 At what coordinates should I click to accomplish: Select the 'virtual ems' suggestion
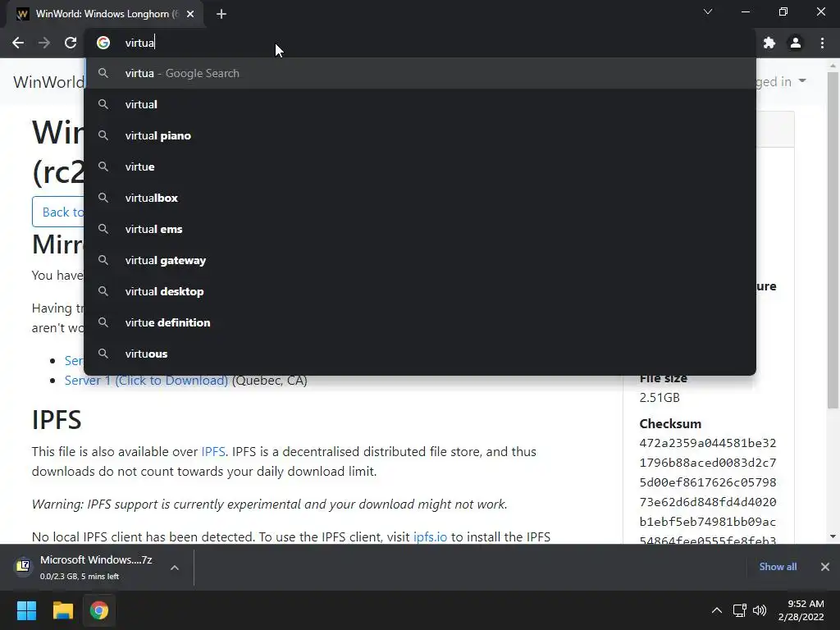(420, 229)
